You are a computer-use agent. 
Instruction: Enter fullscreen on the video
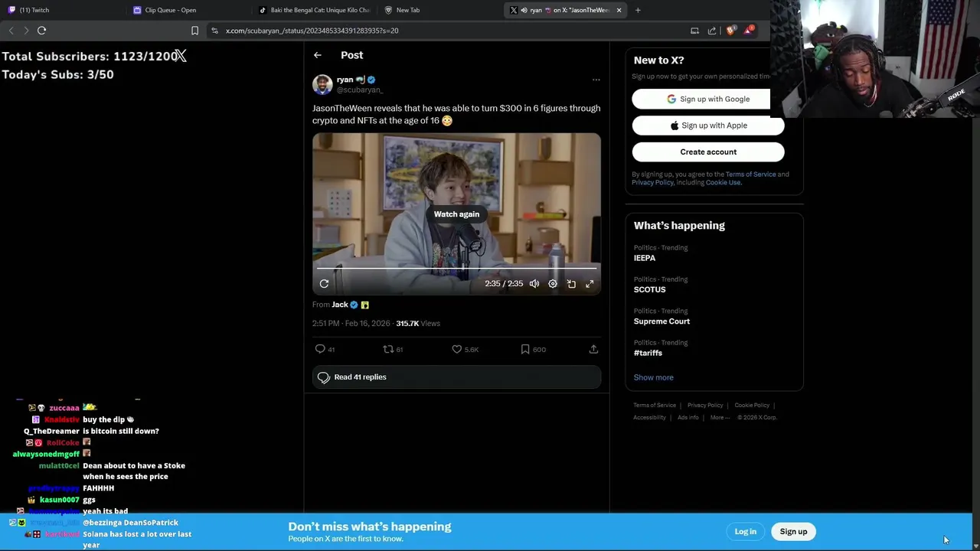(590, 284)
